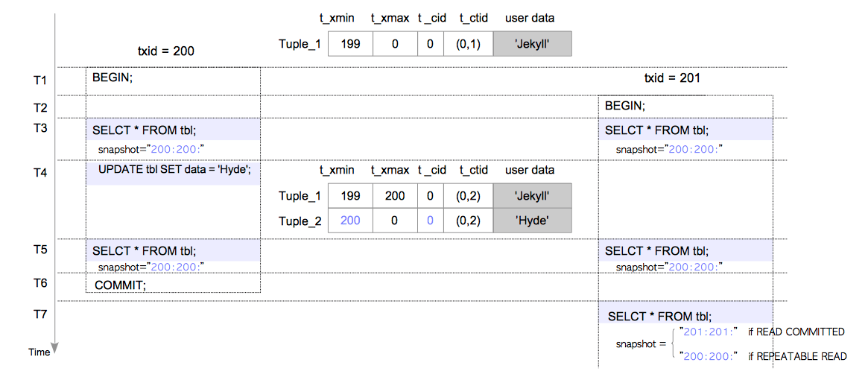Click the T4 time step label
868x377 pixels.
tap(40, 173)
